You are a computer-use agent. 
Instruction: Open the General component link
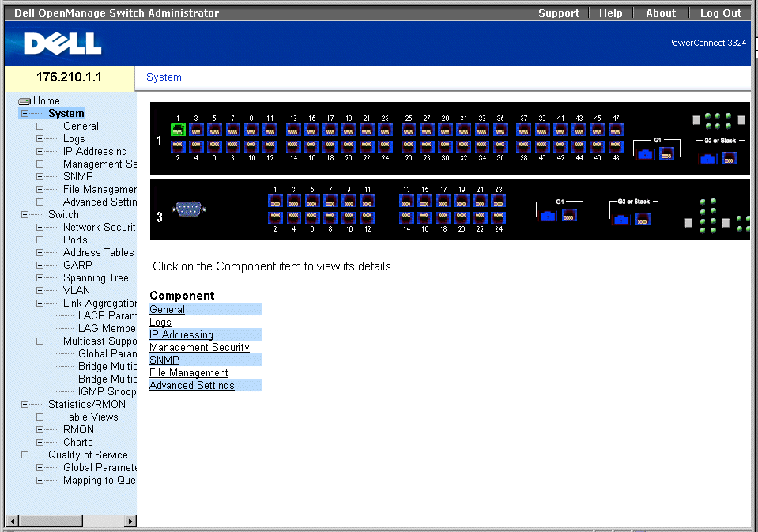tap(168, 310)
